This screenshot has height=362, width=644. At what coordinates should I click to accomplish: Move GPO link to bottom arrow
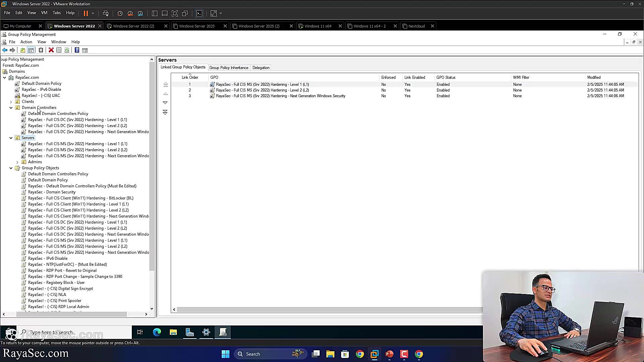coord(165,112)
